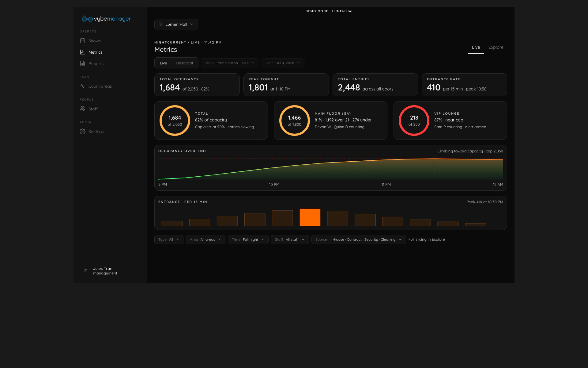This screenshot has height=368, width=588.
Task: Toggle to Historical view
Action: [x=184, y=63]
